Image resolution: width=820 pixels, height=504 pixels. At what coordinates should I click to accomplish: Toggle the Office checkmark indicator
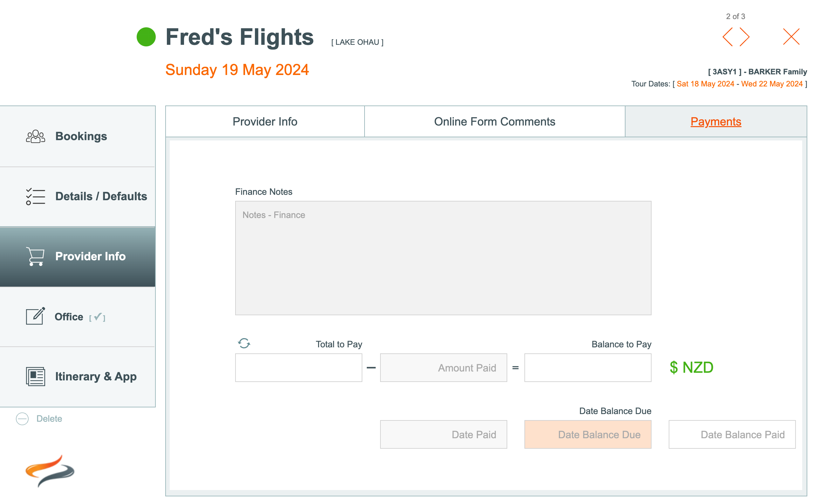[97, 317]
